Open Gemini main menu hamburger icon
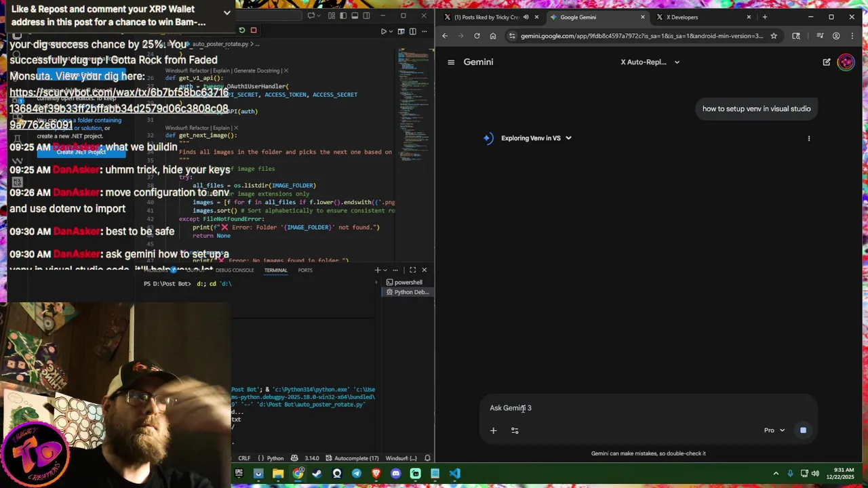 (451, 62)
